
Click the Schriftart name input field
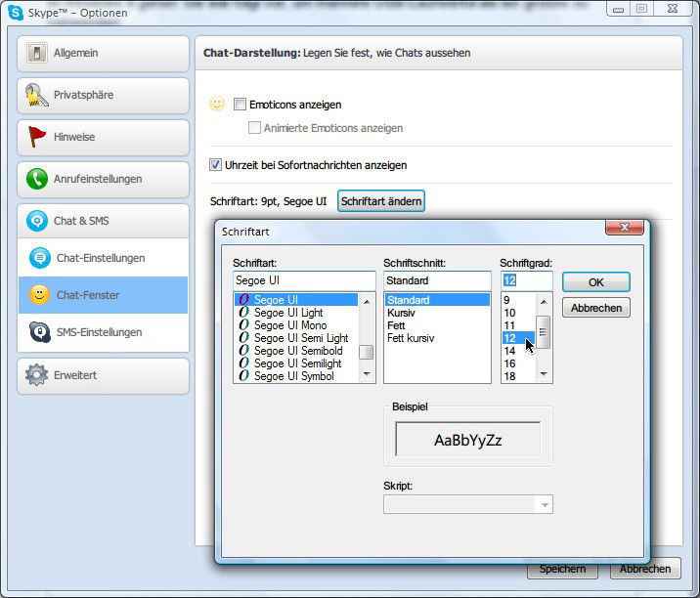tap(304, 280)
